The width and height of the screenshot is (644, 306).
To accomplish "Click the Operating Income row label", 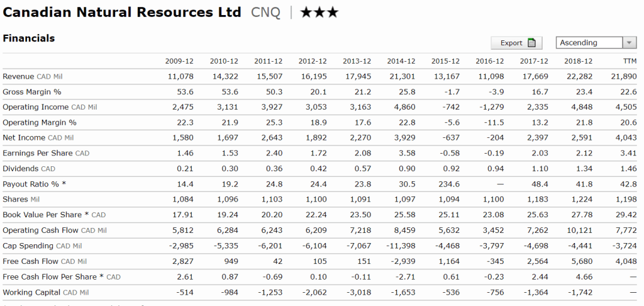I will (50, 107).
